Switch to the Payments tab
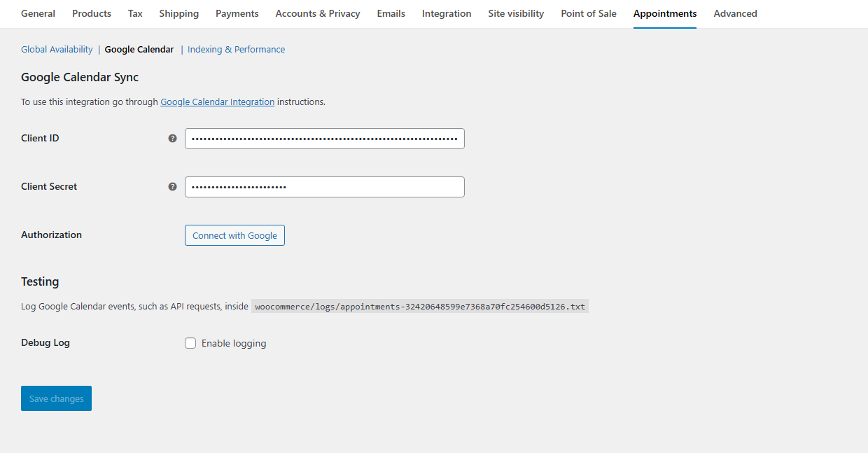This screenshot has width=868, height=453. click(237, 13)
